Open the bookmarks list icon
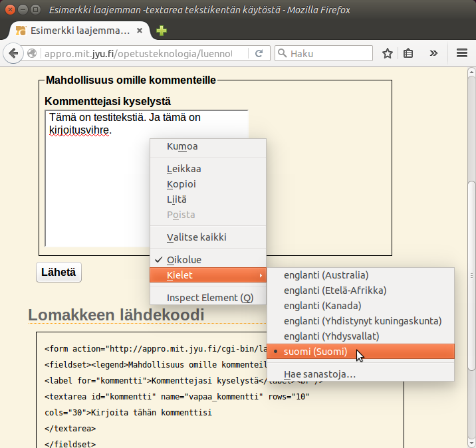This screenshot has width=476, height=448. [x=409, y=54]
